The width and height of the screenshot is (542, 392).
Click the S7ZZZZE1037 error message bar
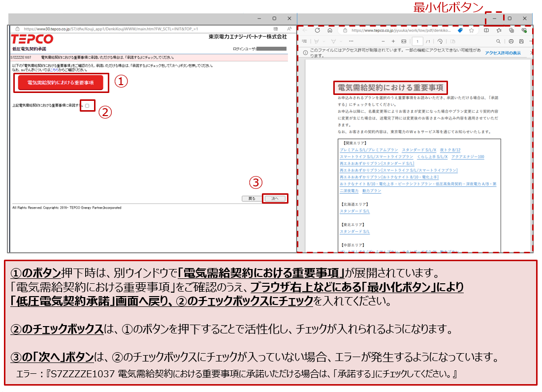pyautogui.click(x=149, y=58)
